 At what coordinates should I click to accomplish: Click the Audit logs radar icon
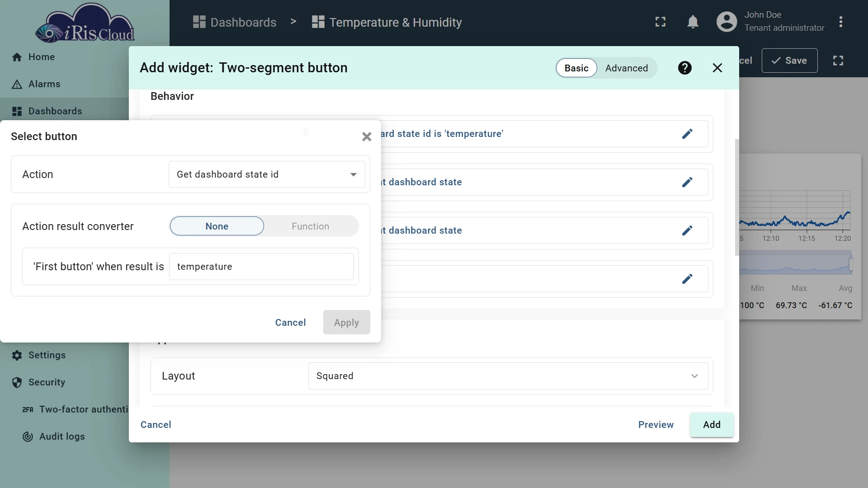(28, 436)
